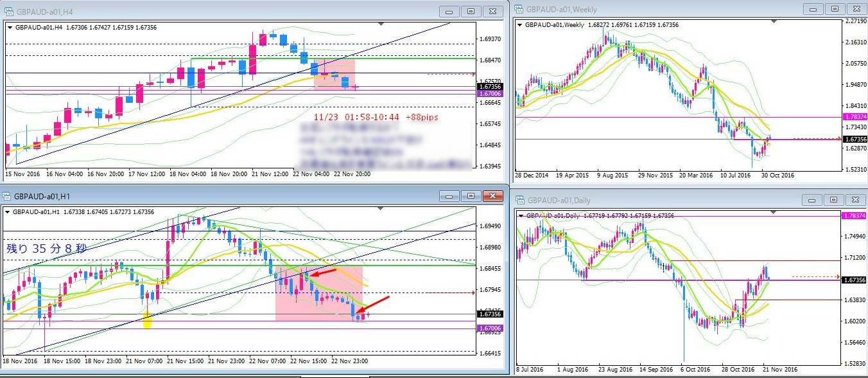Maximize the GBPAUD Daily chart window

834,200
